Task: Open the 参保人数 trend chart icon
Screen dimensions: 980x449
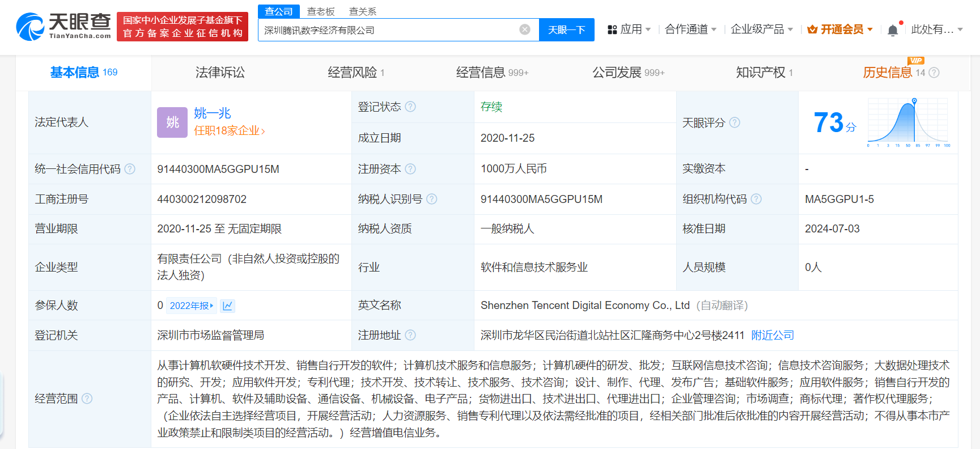Action: pyautogui.click(x=228, y=306)
